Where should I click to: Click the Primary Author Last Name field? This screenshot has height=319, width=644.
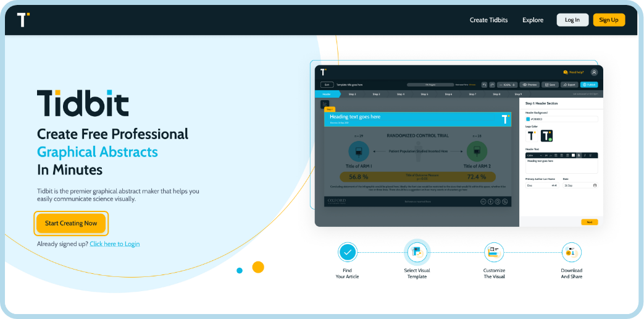tap(542, 185)
